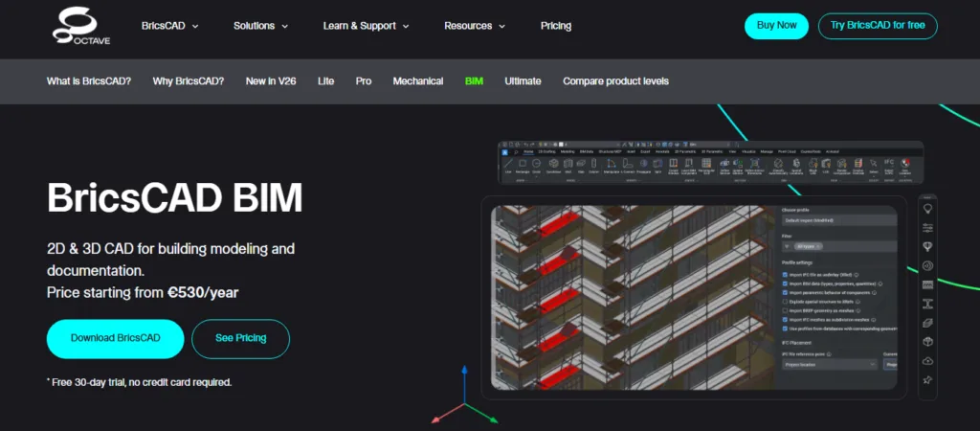
Task: Click the Download BricsCAD button
Action: (115, 338)
